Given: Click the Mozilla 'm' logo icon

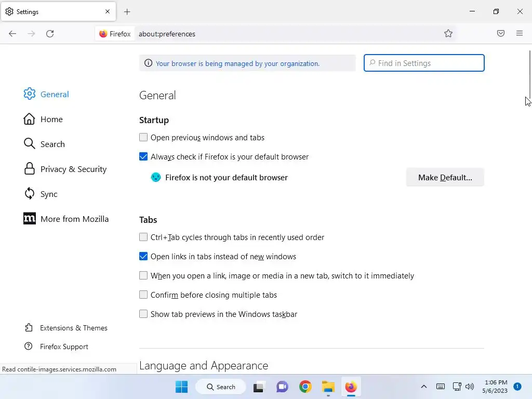Looking at the screenshot, I should pyautogui.click(x=30, y=219).
